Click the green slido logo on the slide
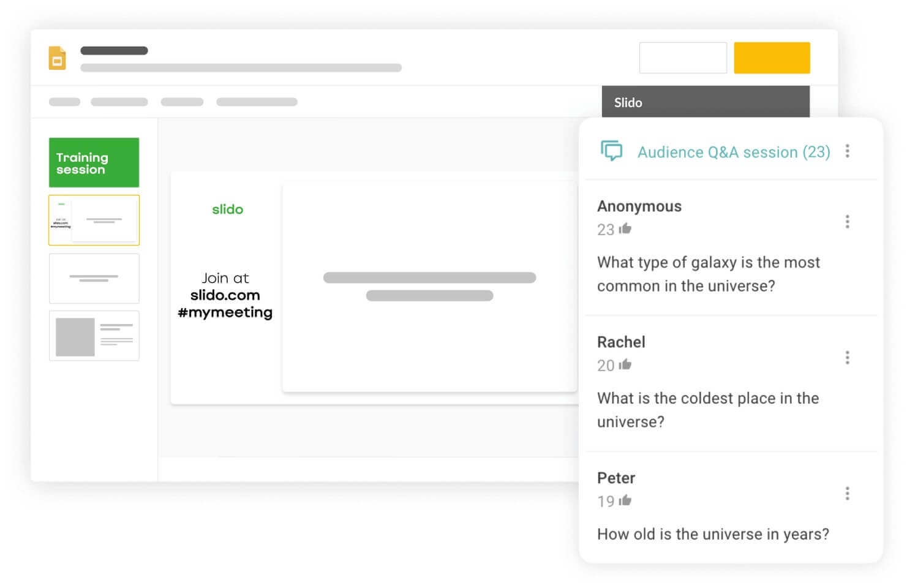Viewport: 907px width, 588px height. (x=227, y=209)
